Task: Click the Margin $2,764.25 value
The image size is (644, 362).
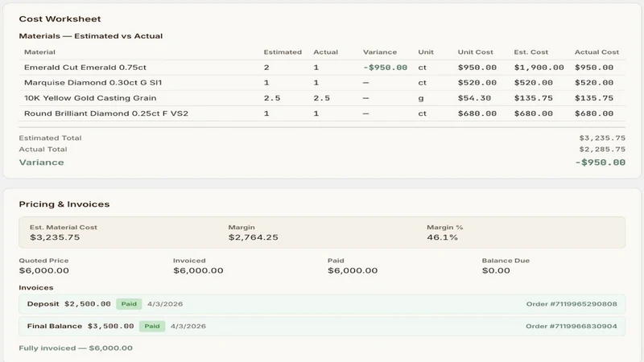Action: click(x=254, y=237)
